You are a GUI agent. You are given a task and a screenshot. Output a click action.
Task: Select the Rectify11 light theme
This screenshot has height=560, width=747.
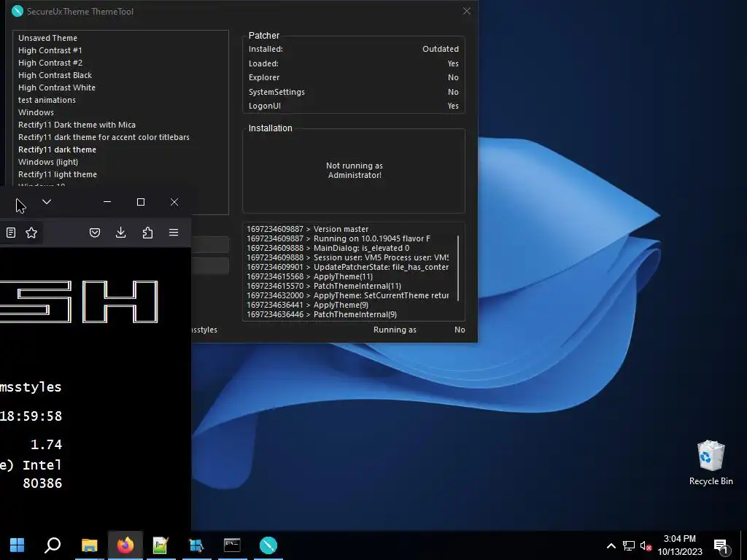click(x=57, y=174)
